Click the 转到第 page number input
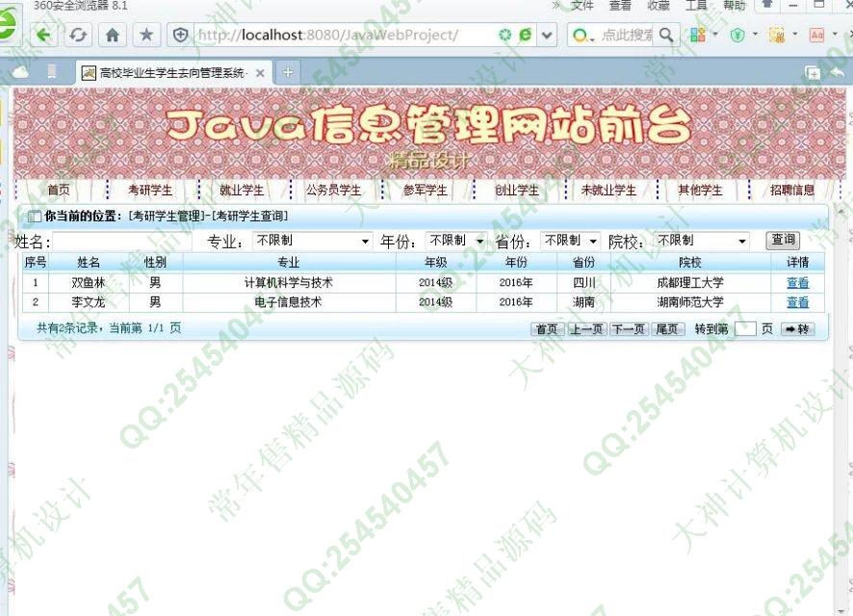The height and width of the screenshot is (616, 853). tap(745, 329)
